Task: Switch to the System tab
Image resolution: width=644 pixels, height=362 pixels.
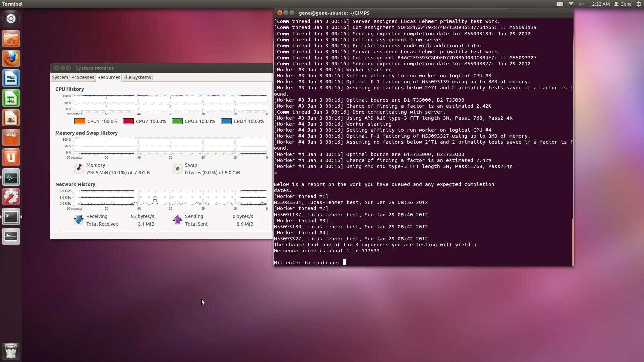Action: click(60, 77)
